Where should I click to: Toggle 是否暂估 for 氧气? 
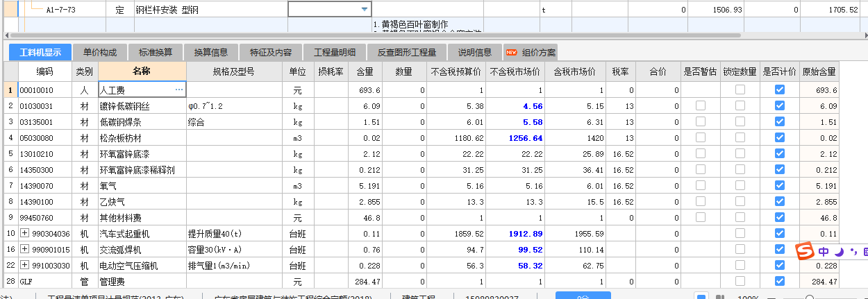(x=700, y=186)
